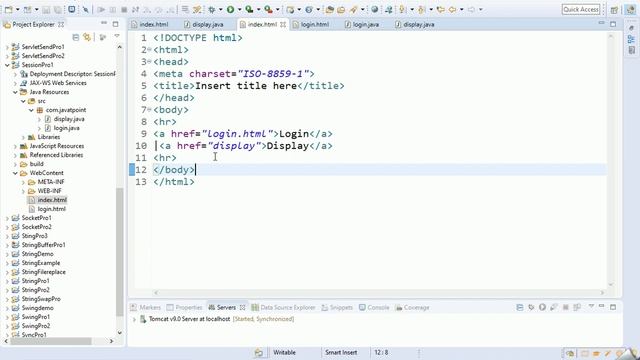Switch to last display.java editor tab

(415, 24)
